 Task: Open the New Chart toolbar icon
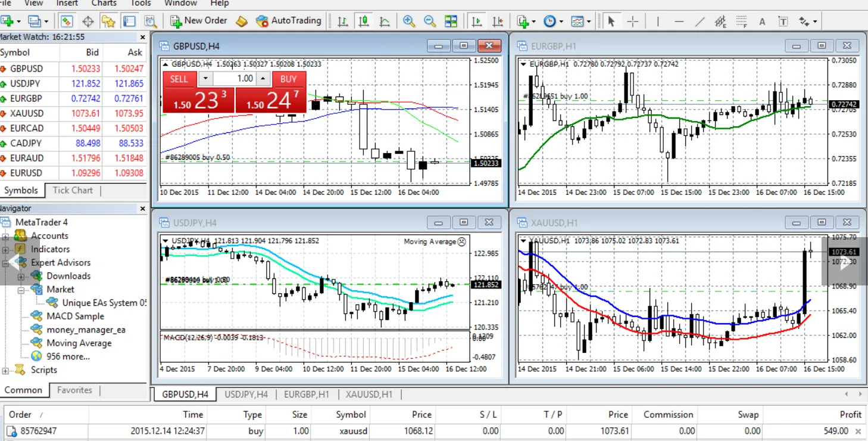7,21
